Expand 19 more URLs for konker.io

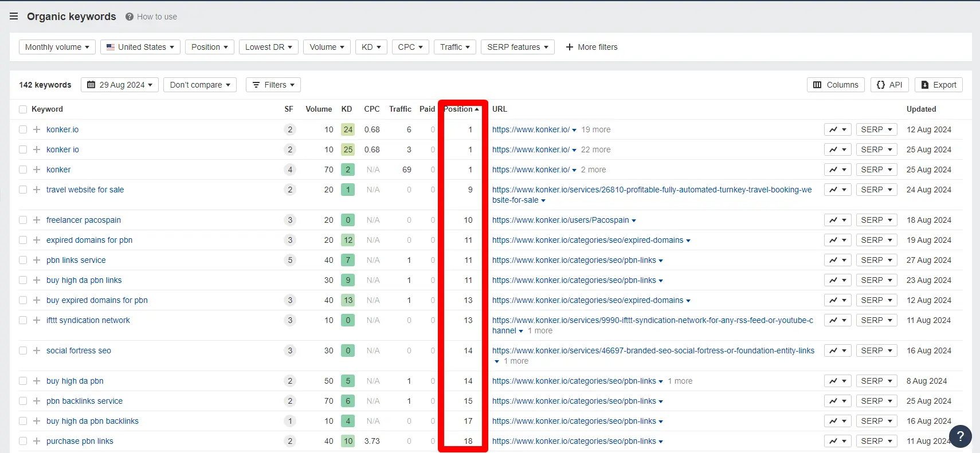coord(596,129)
